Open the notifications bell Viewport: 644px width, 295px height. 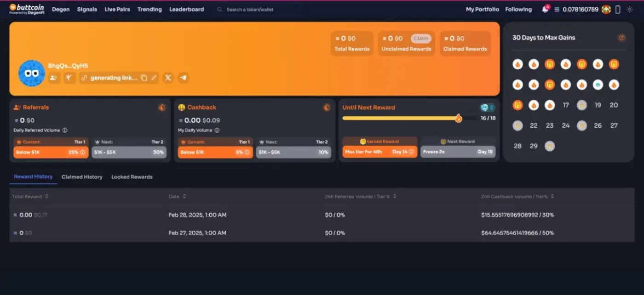pos(545,10)
